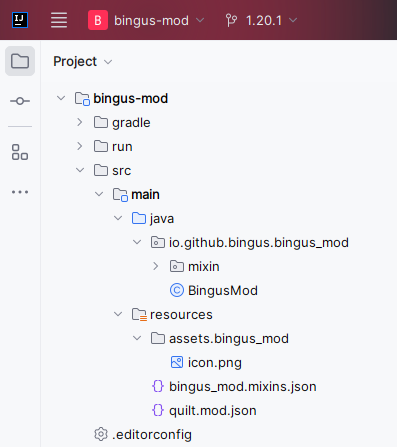Open the .editorconfig file
The width and height of the screenshot is (397, 447).
(x=152, y=435)
